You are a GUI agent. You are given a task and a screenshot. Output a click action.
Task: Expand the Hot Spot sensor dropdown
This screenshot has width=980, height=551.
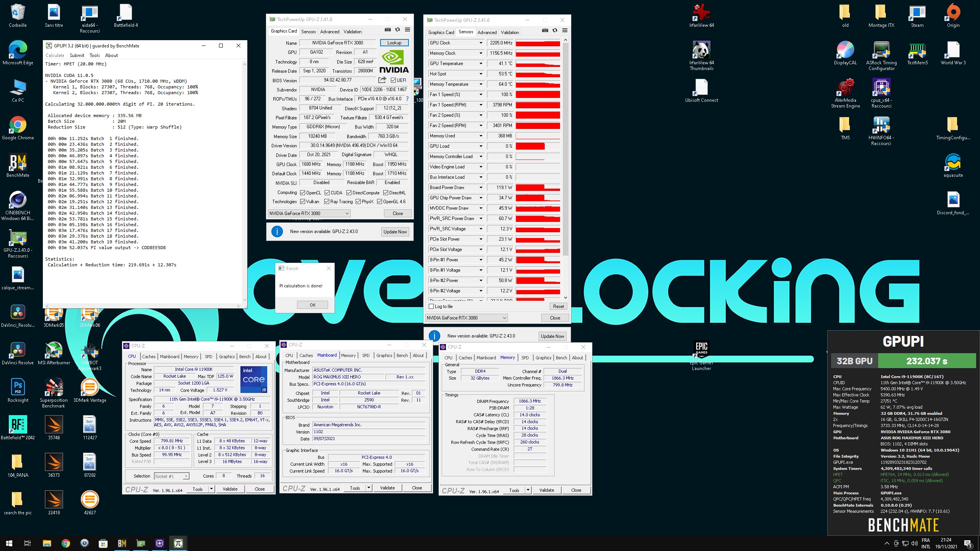pyautogui.click(x=481, y=74)
